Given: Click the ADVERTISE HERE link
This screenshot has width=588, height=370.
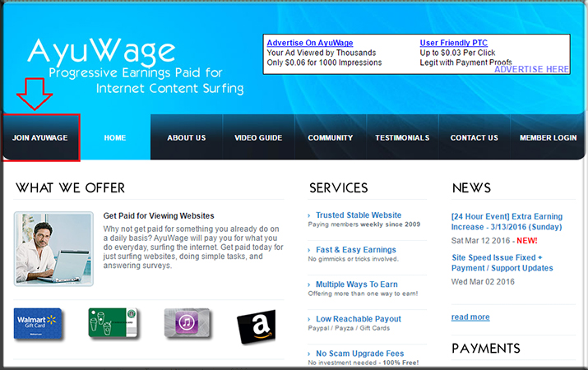Looking at the screenshot, I should pyautogui.click(x=532, y=69).
